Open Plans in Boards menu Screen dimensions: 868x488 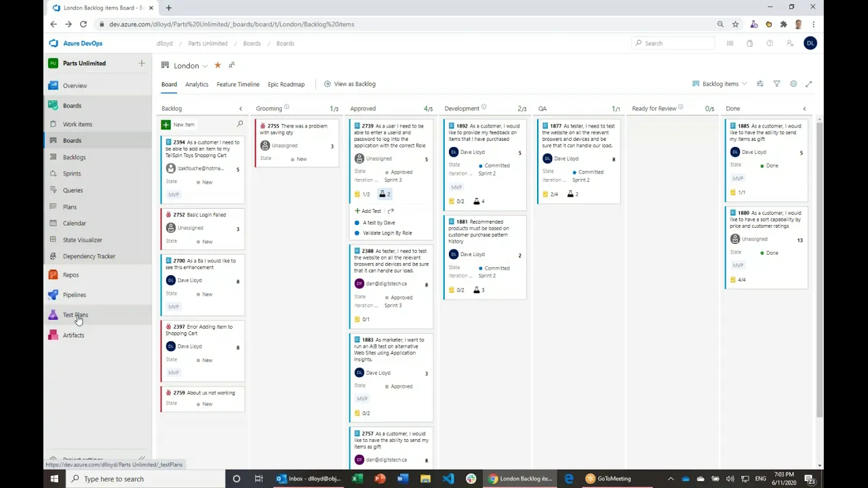tap(70, 207)
